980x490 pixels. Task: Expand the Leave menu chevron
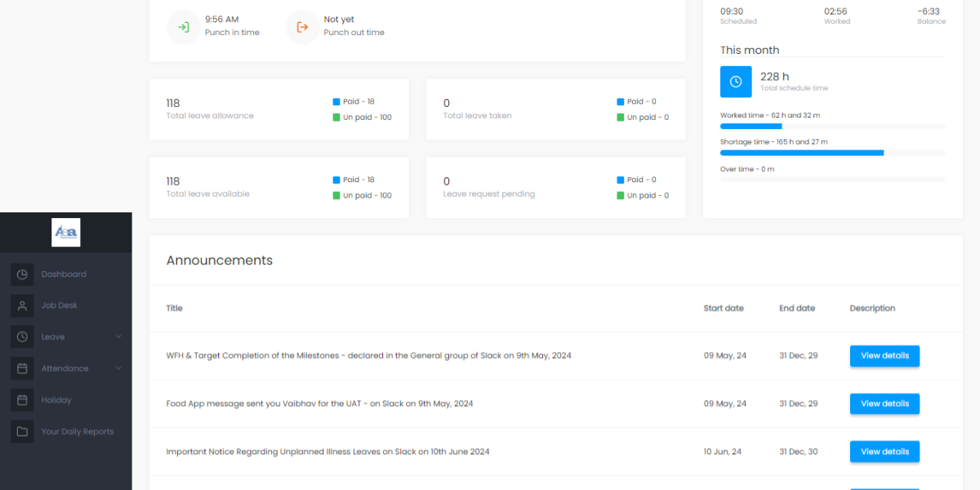click(118, 336)
